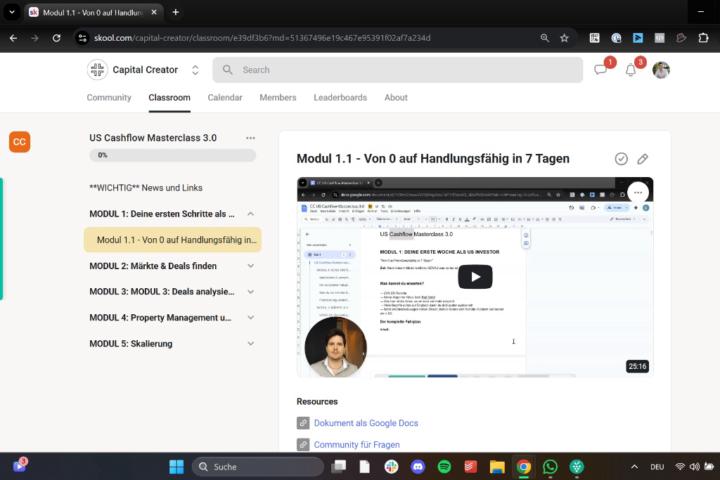Open WhatsApp from the taskbar

click(550, 467)
